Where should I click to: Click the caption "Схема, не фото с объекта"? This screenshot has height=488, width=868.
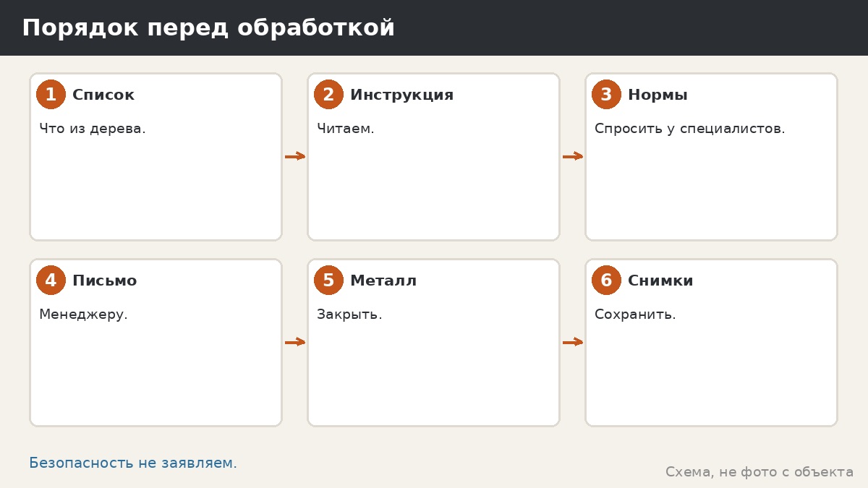tap(759, 472)
